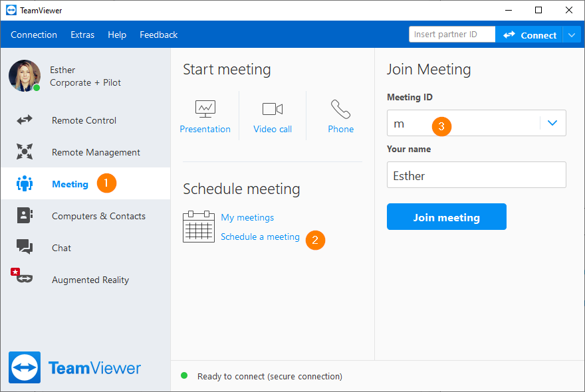Click the Meeting people icon
The image size is (585, 392).
tap(25, 183)
